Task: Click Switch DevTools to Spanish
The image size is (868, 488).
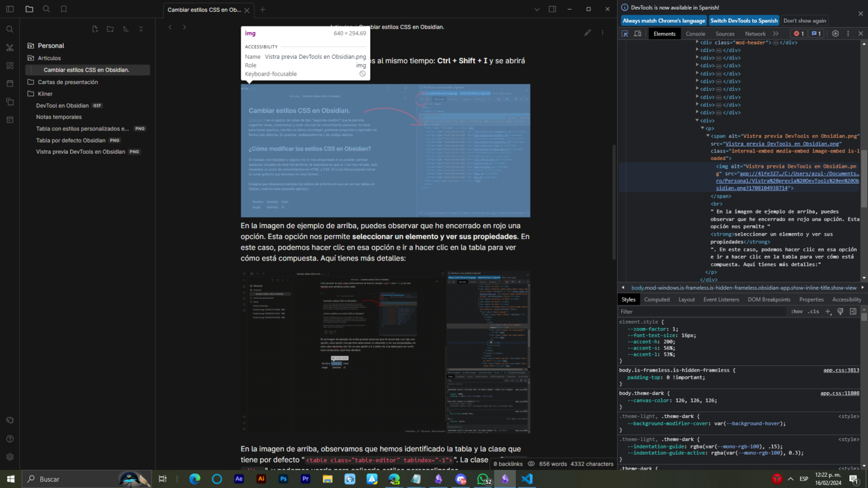Action: [x=744, y=20]
